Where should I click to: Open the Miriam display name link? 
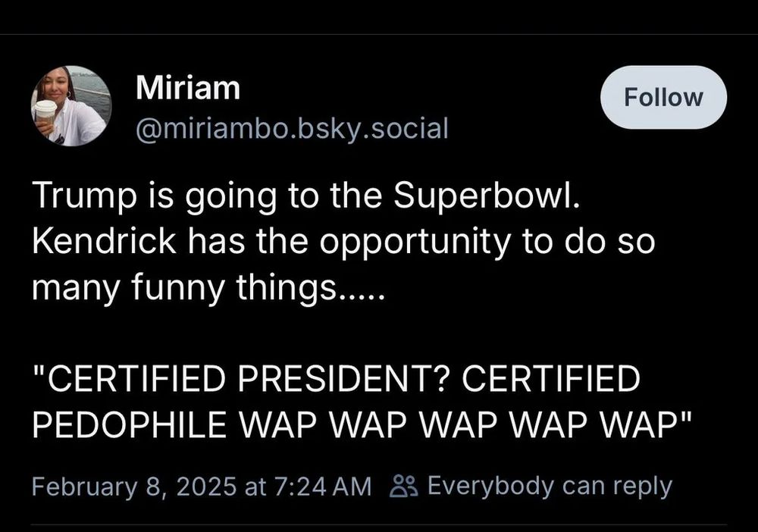pyautogui.click(x=188, y=88)
